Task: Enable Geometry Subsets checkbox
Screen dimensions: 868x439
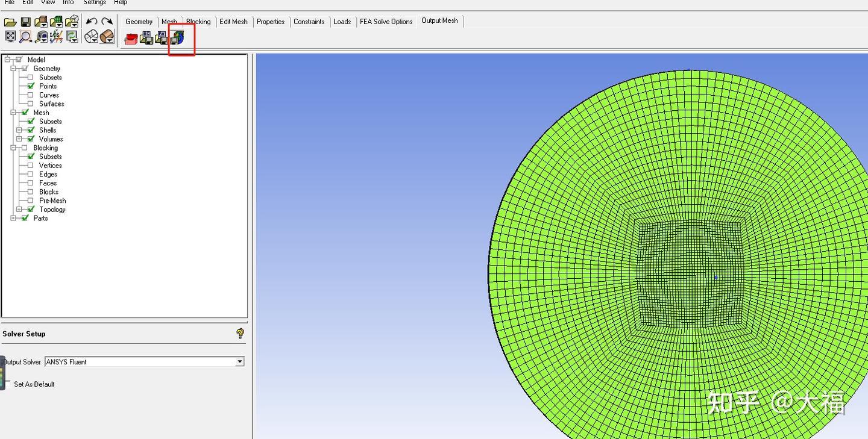Action: pos(31,77)
